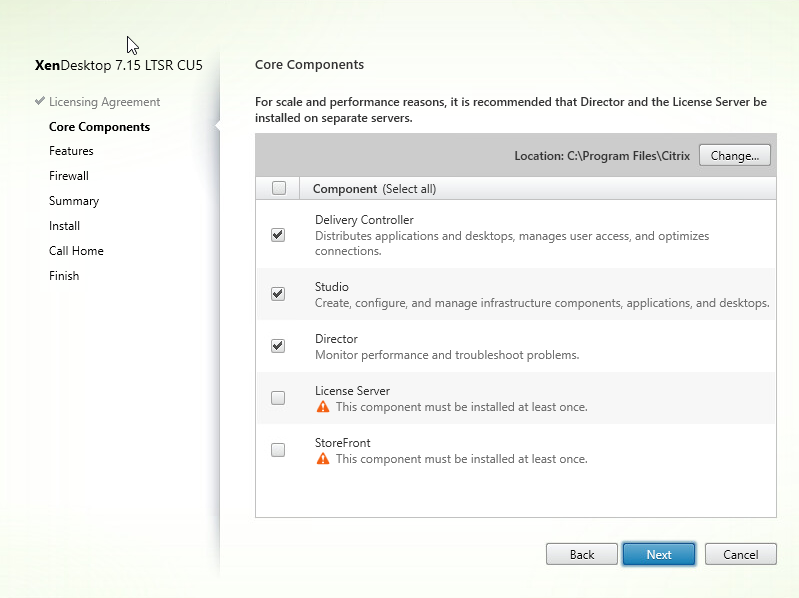Click the StoreFront warning triangle icon
This screenshot has width=799, height=598.
coord(323,458)
